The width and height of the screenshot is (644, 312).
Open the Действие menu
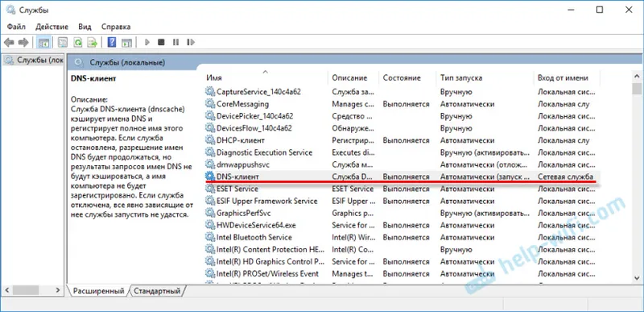click(52, 27)
